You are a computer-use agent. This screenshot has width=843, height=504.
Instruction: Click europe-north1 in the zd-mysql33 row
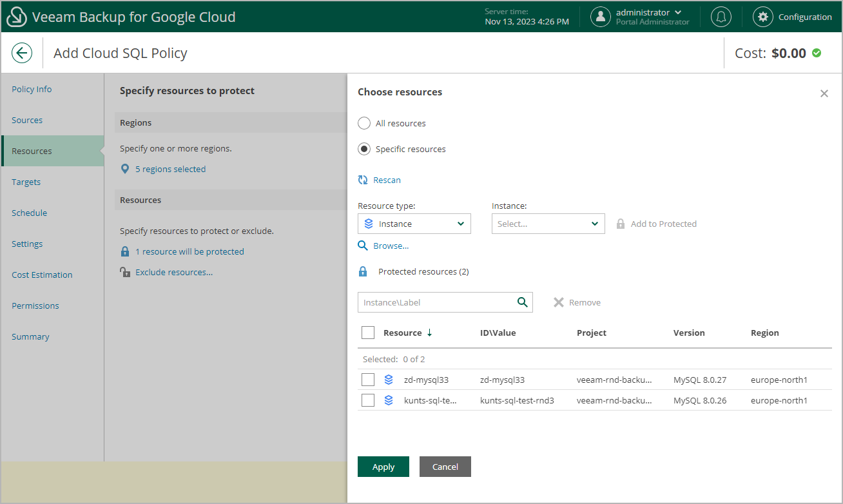coord(779,380)
